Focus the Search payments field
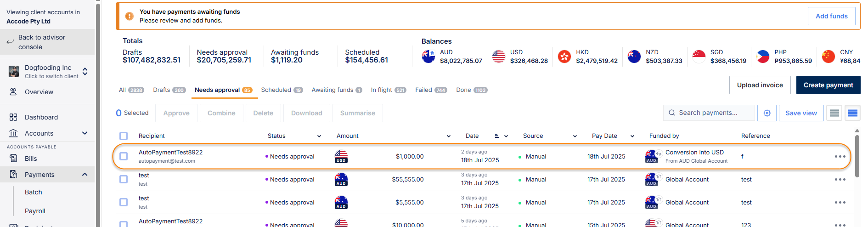868x227 pixels. [709, 113]
